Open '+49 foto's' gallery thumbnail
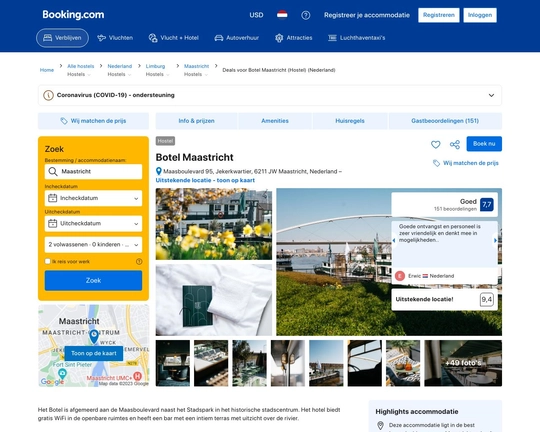This screenshot has height=432, width=540. (x=463, y=363)
